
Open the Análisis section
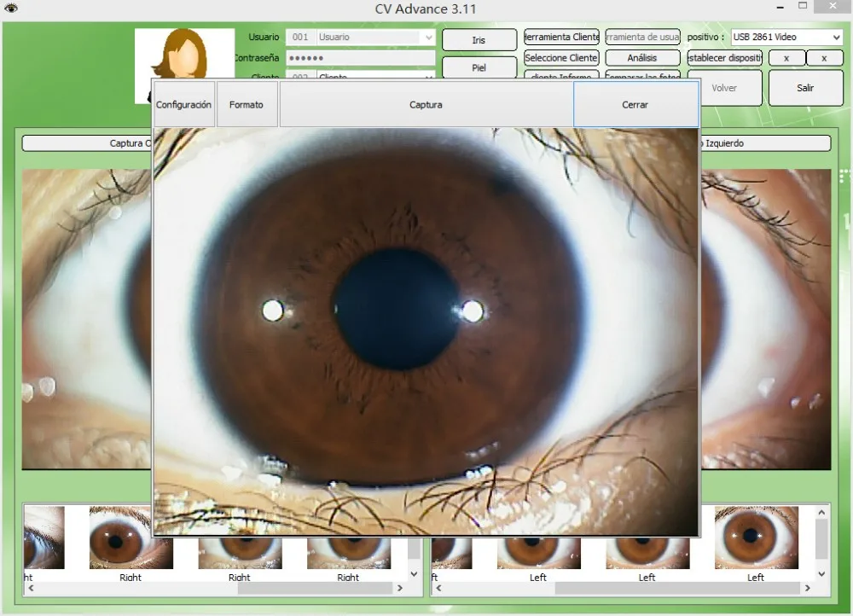(642, 58)
